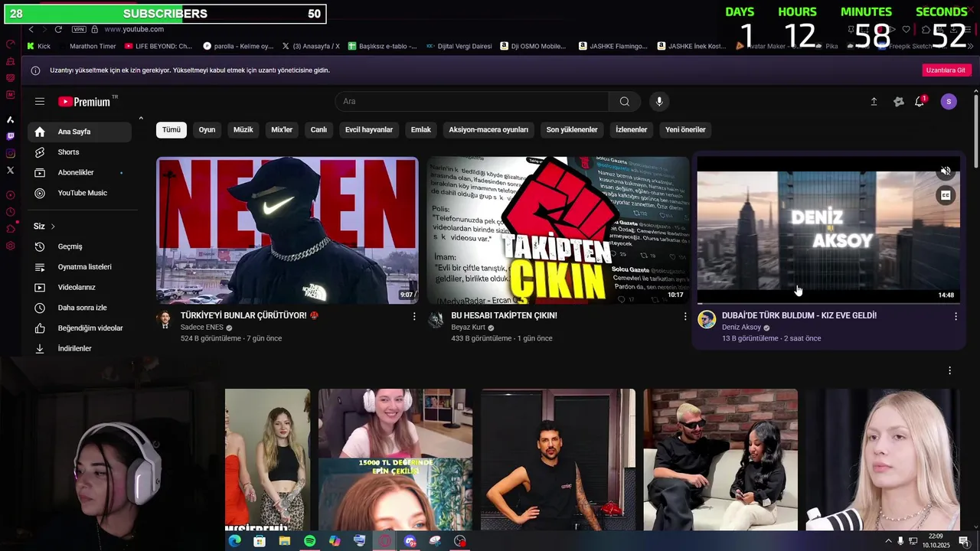Open Microsoft Edge from the taskbar
This screenshot has height=551, width=980.
(x=234, y=541)
